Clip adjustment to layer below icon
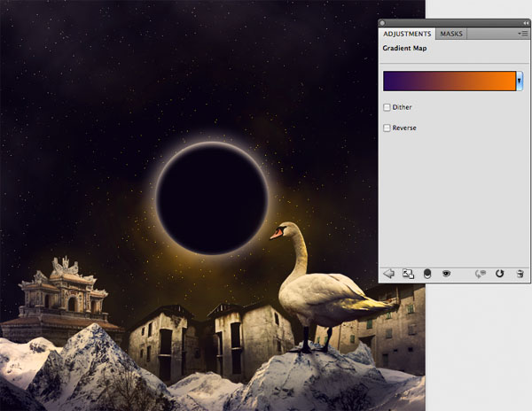532x411 pixels. pos(427,274)
